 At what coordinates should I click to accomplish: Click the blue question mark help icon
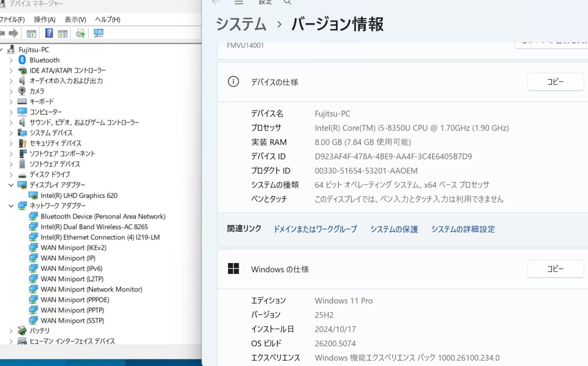49,33
